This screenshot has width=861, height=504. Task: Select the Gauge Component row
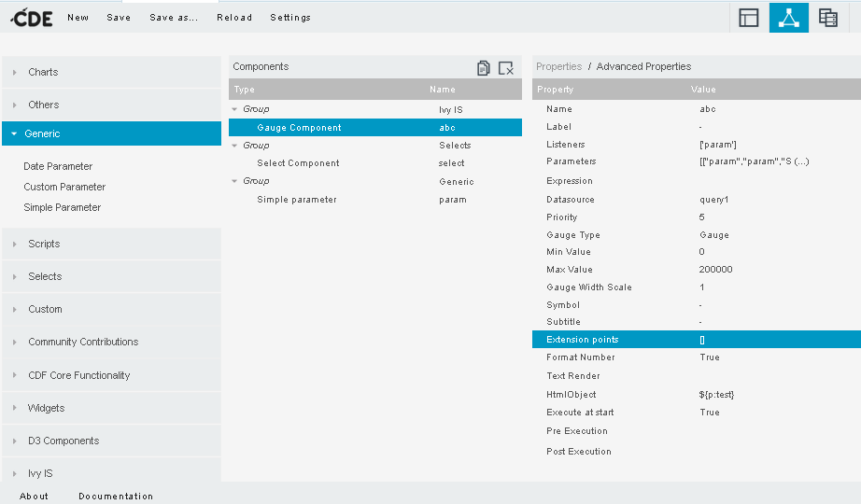[x=375, y=127]
